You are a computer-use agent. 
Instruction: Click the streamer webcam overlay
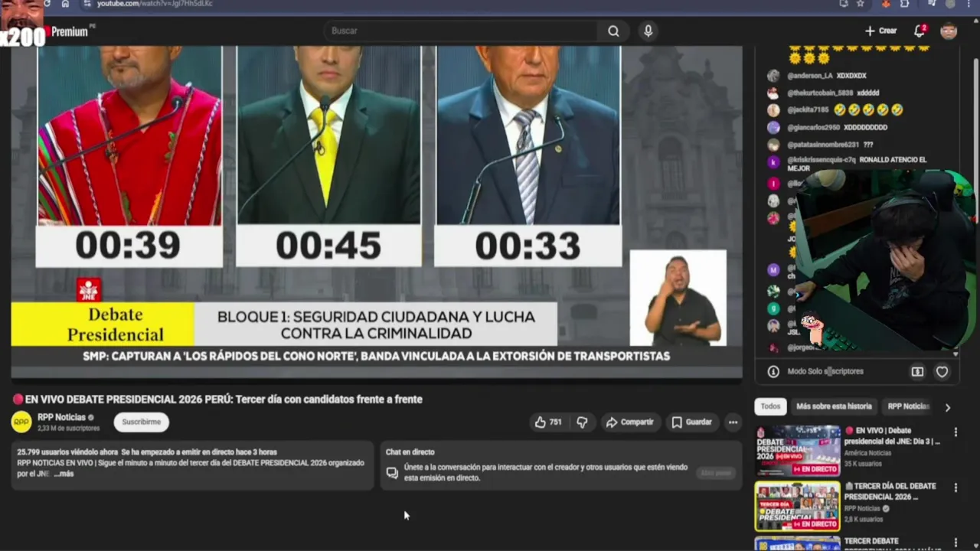pos(884,260)
